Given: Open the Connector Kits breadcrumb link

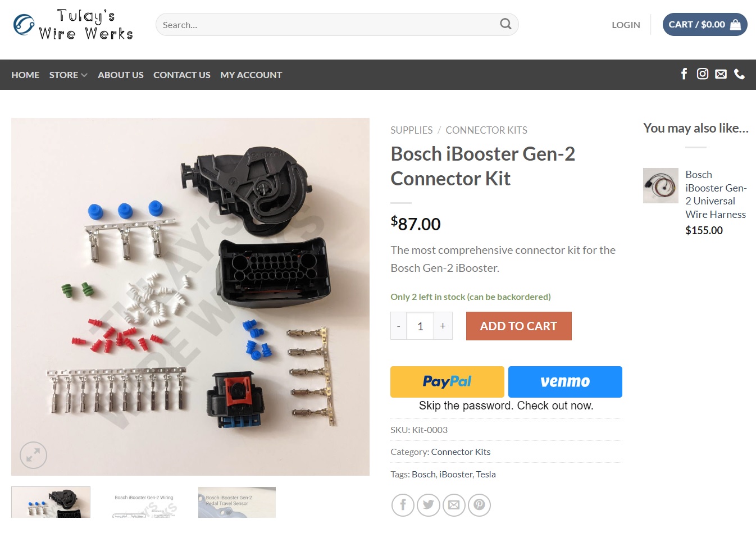Looking at the screenshot, I should (x=486, y=130).
